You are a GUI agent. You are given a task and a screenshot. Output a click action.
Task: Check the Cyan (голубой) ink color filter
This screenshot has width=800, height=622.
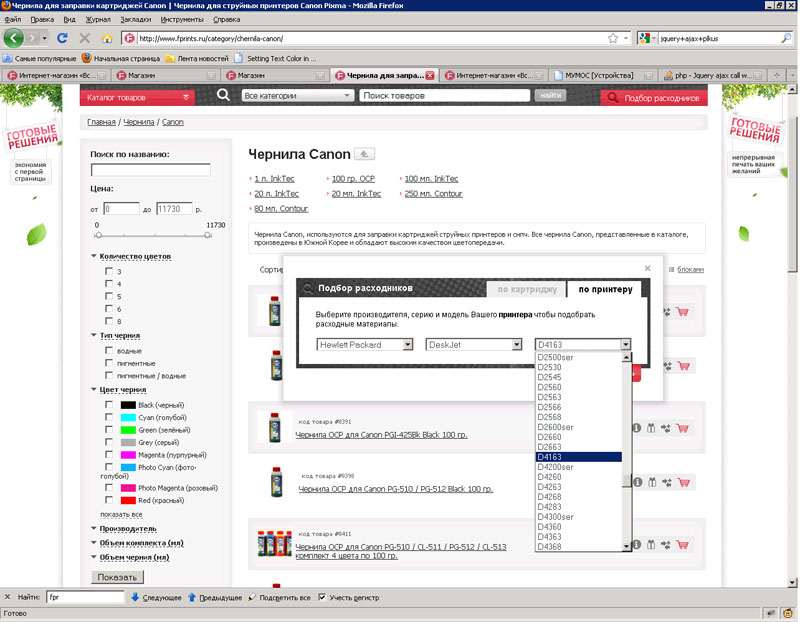pyautogui.click(x=109, y=417)
